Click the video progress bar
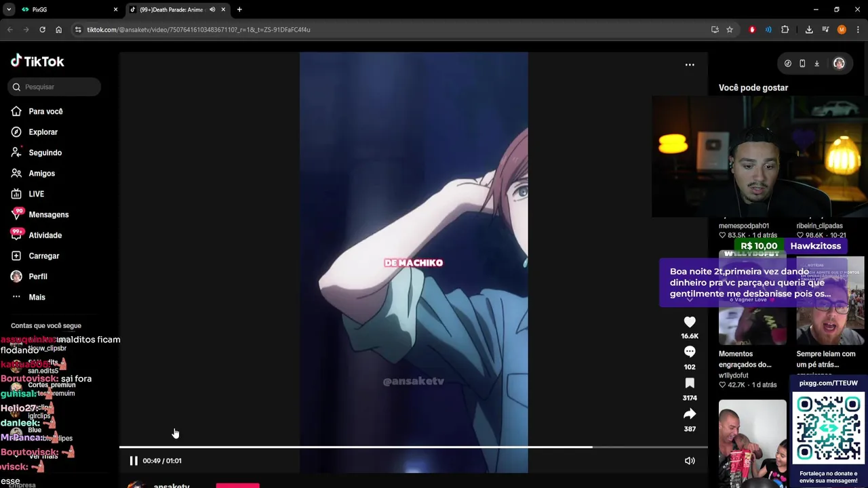 (x=414, y=447)
